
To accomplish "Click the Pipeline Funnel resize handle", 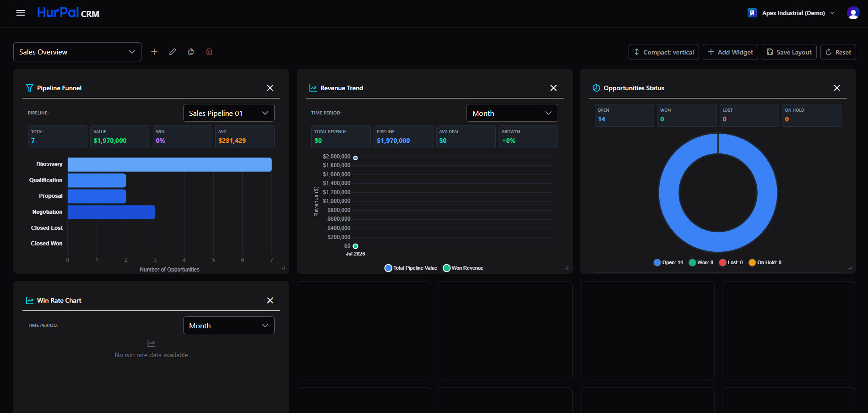I will pos(283,268).
